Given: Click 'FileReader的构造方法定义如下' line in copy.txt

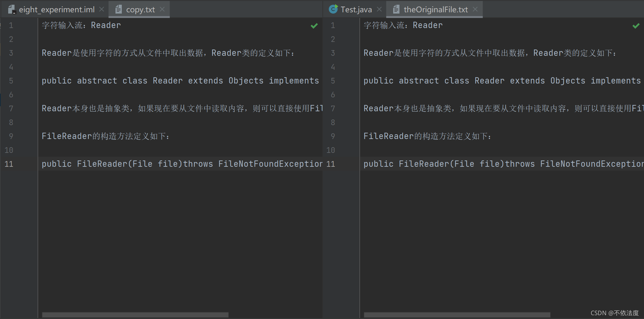Looking at the screenshot, I should point(106,136).
